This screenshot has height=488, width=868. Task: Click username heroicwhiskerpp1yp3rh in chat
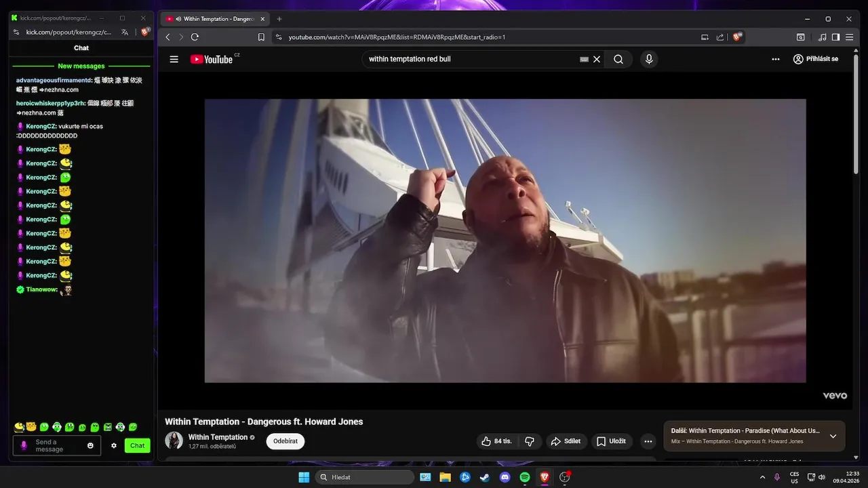click(x=51, y=103)
